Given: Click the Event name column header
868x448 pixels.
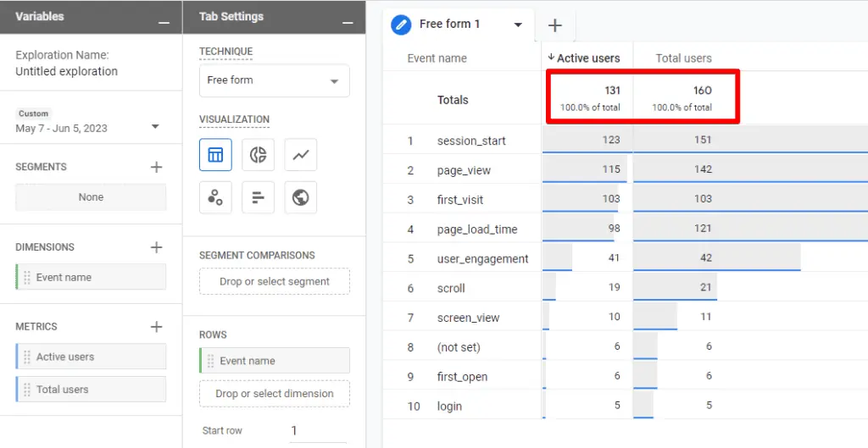Looking at the screenshot, I should [437, 58].
